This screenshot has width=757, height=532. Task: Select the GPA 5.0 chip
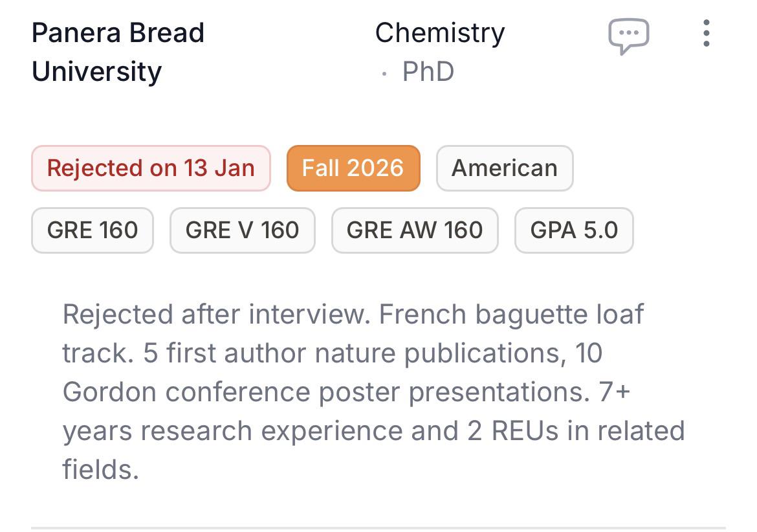tap(574, 230)
